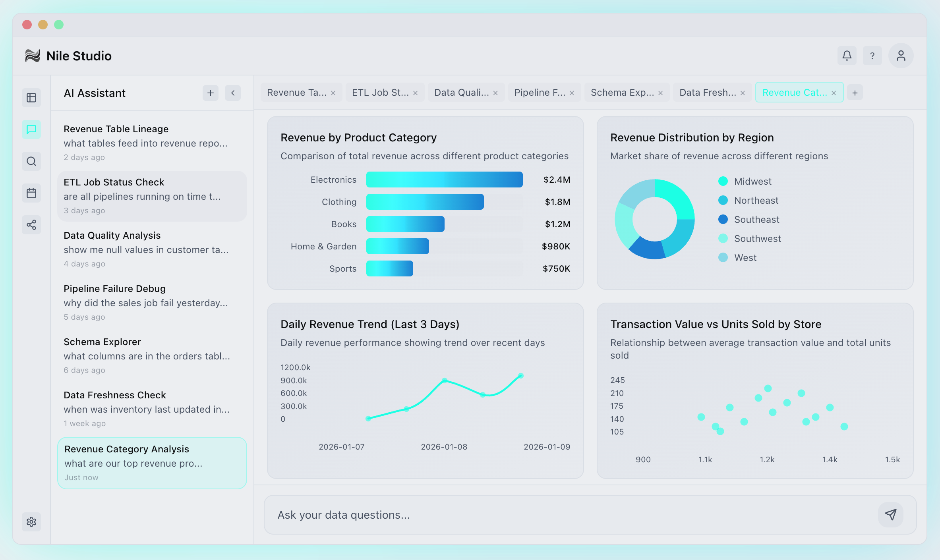
Task: Select the chat conversations icon in sidebar
Action: point(31,129)
